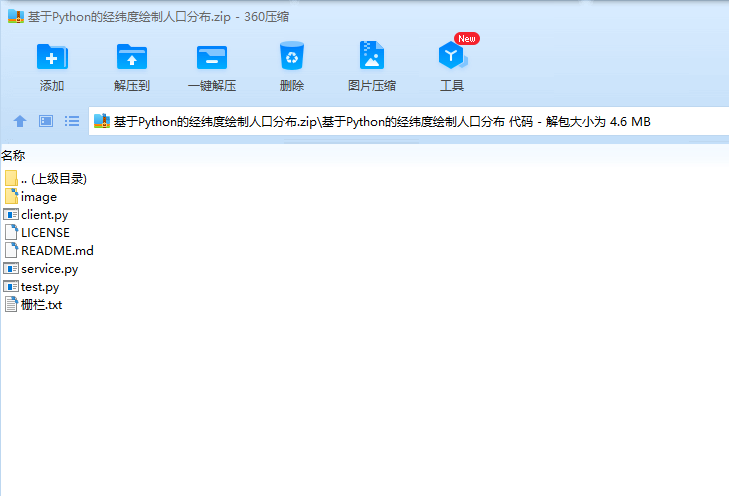Click the file icon beside service.py

[x=11, y=268]
